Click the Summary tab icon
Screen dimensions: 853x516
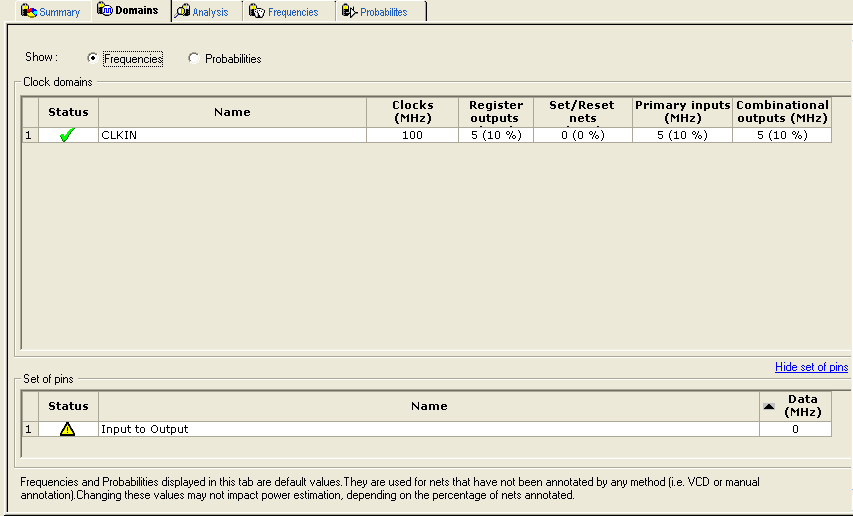(x=28, y=11)
